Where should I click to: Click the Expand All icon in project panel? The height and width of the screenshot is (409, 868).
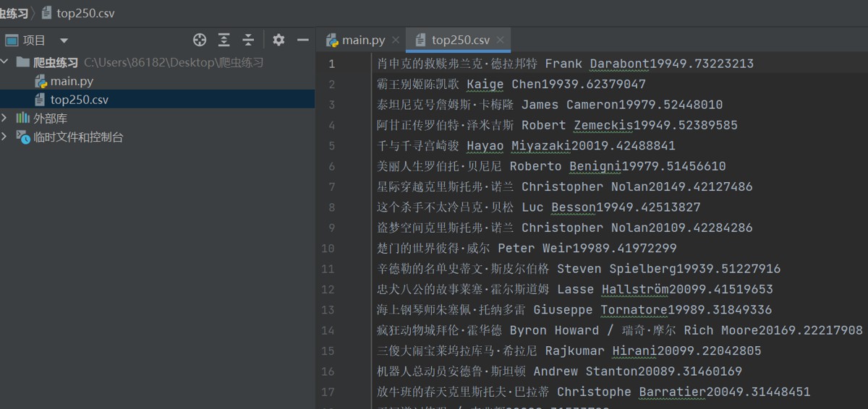click(x=224, y=40)
